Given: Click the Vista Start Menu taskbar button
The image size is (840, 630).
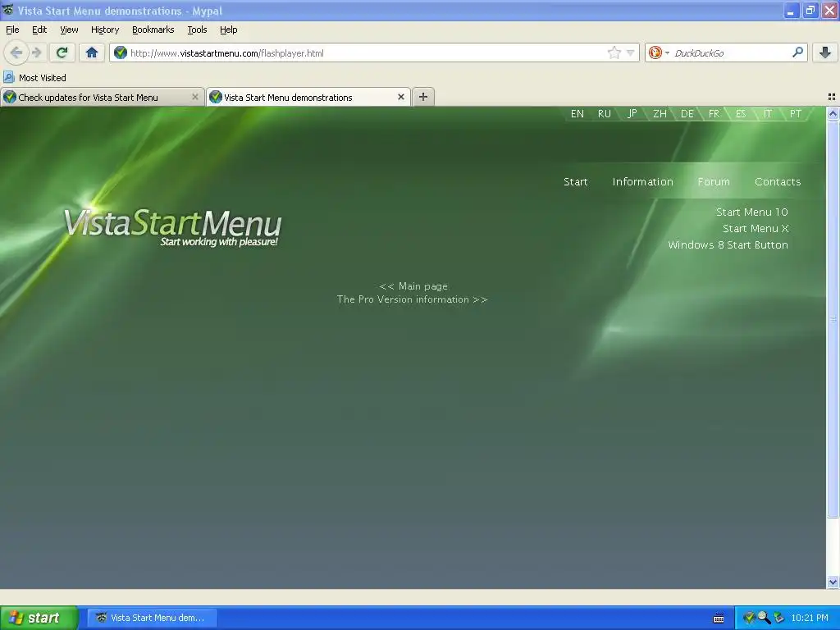Looking at the screenshot, I should [x=152, y=618].
